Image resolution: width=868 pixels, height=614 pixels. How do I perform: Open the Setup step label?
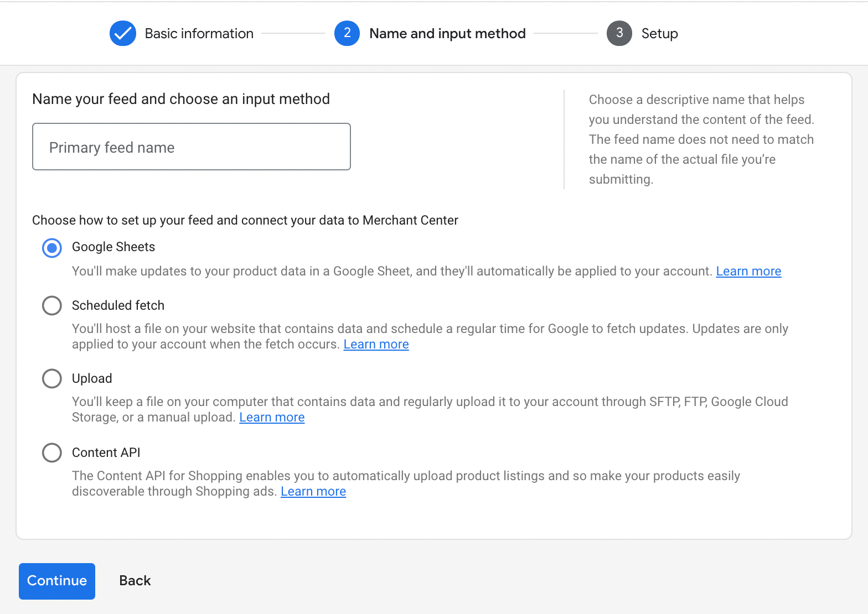(659, 33)
